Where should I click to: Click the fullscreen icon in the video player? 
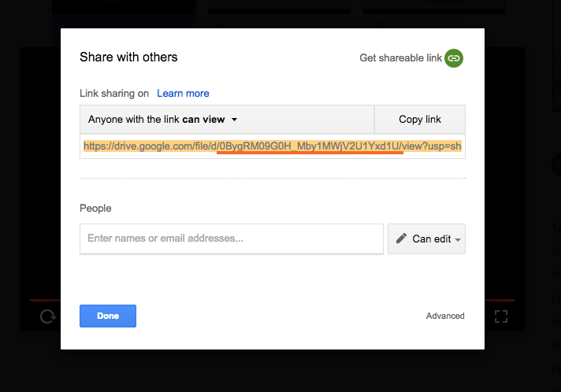coord(500,316)
